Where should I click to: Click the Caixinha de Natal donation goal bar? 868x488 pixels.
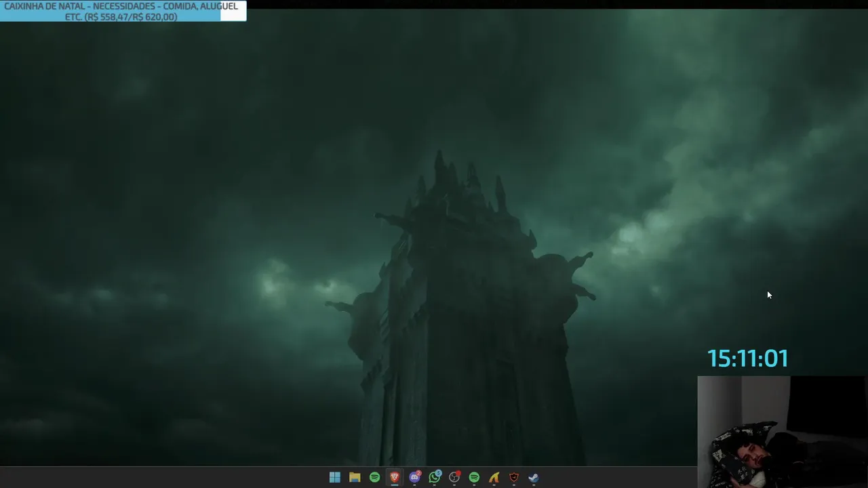pos(123,11)
